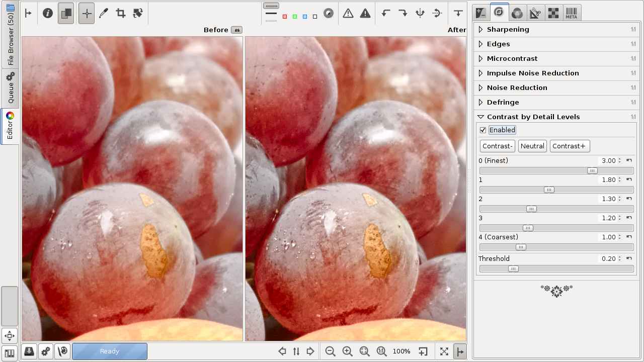Toggle red channel preview

point(285,17)
